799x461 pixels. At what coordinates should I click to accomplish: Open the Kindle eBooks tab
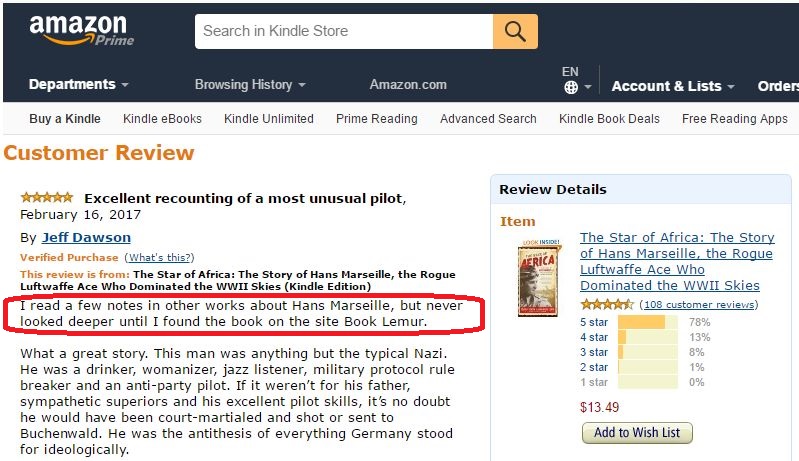tap(162, 118)
